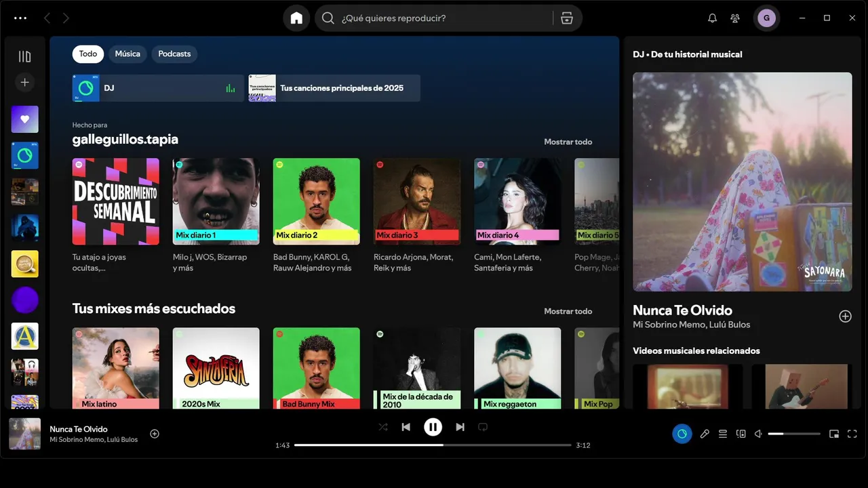Add Nunca Te Olvido to library in player bar

click(x=155, y=434)
